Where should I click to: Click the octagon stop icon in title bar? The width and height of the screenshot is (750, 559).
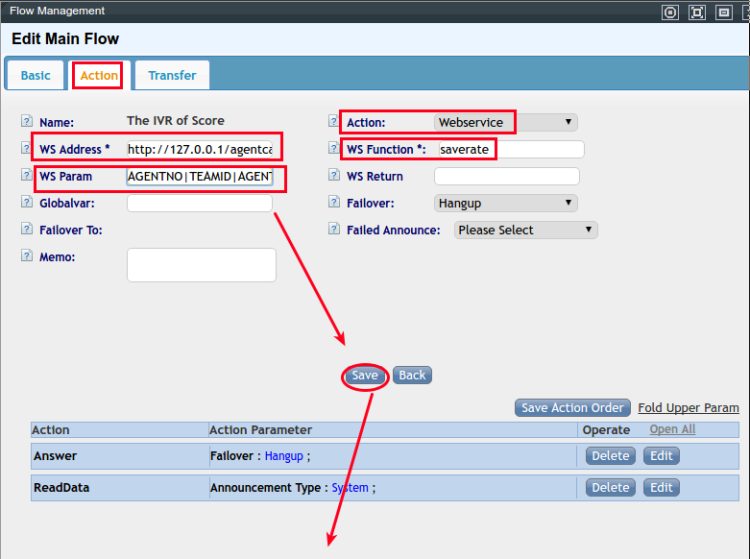tap(670, 12)
